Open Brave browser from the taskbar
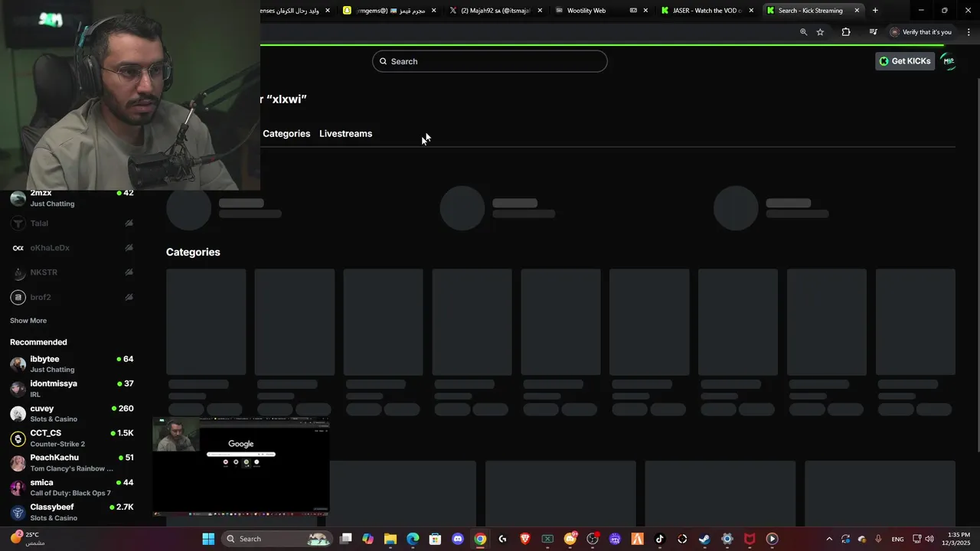Screen dimensions: 980x551 tap(525, 539)
